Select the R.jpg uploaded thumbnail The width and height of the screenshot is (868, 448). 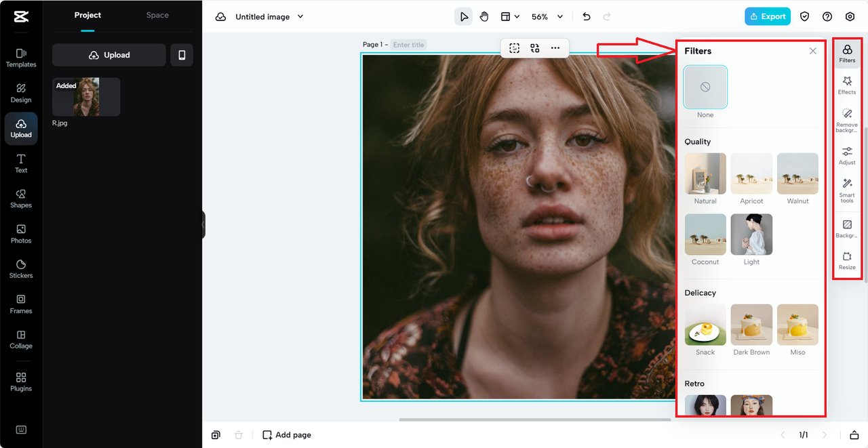86,96
